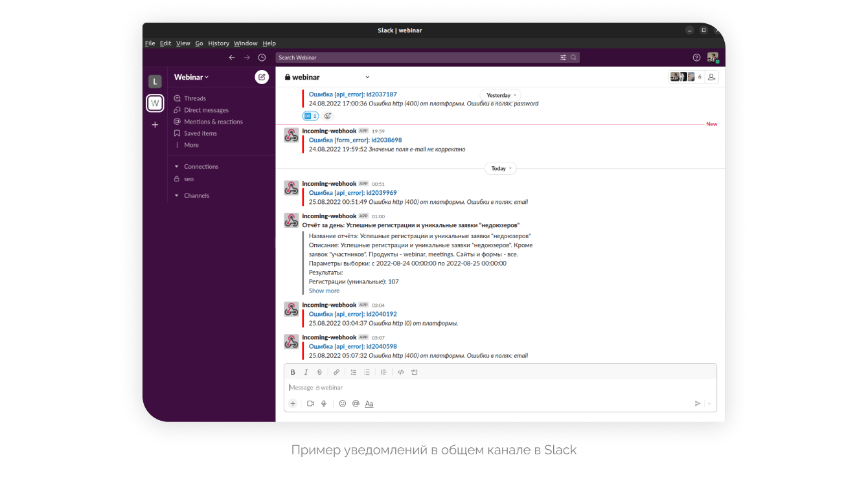
Task: Open the Window menu
Action: (246, 43)
